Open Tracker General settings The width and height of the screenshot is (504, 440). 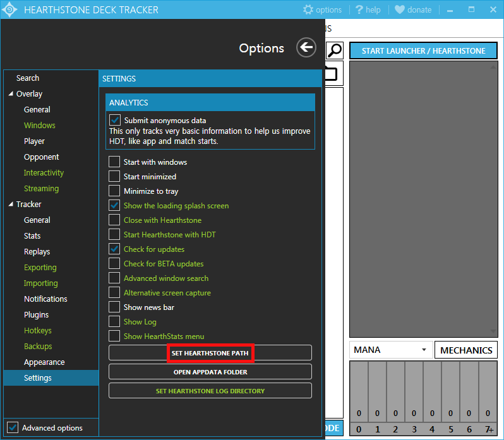(x=37, y=220)
